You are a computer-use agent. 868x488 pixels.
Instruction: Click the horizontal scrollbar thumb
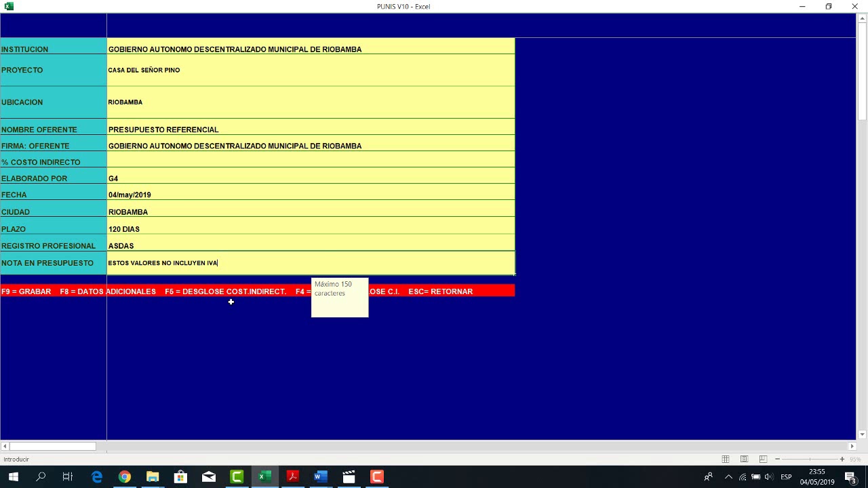[52, 446]
